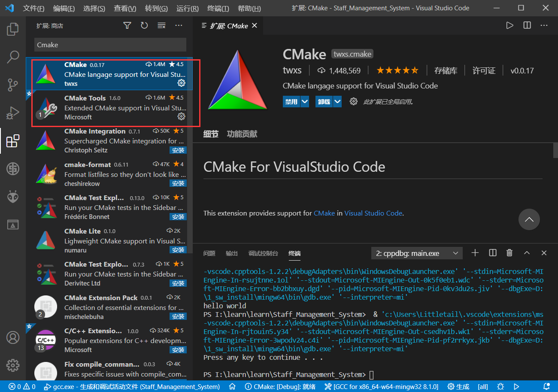Select the GCC kit in status bar

coord(382,386)
